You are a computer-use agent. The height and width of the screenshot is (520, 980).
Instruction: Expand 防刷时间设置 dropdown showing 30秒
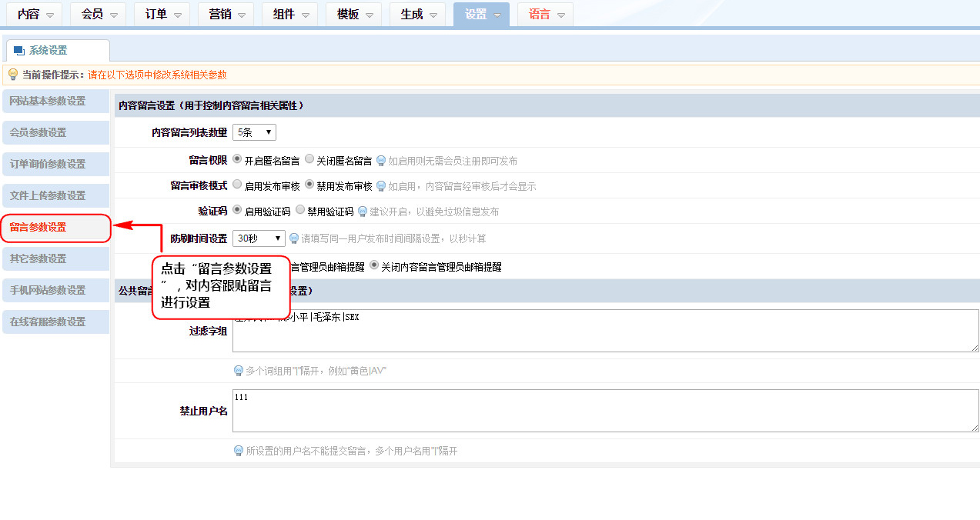(259, 238)
